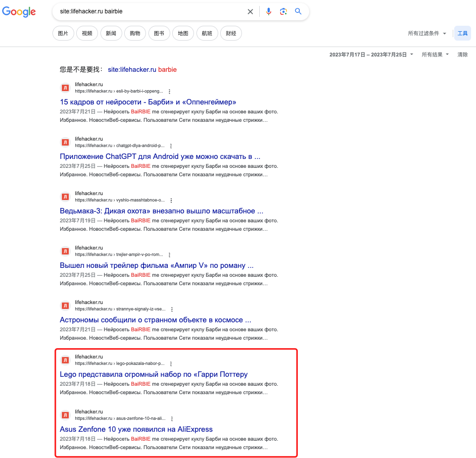This screenshot has width=476, height=458.
Task: Open the date range filter dropdown
Action: [x=371, y=54]
